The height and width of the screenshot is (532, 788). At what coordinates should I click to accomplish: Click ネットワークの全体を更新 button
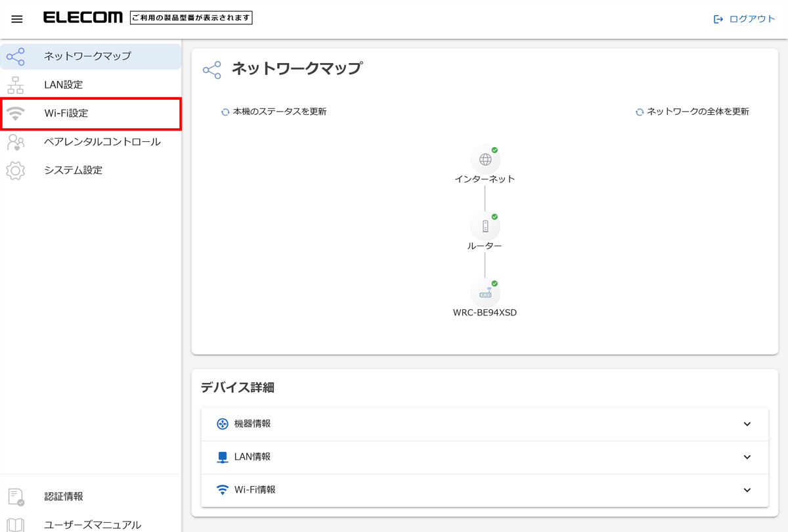(692, 112)
